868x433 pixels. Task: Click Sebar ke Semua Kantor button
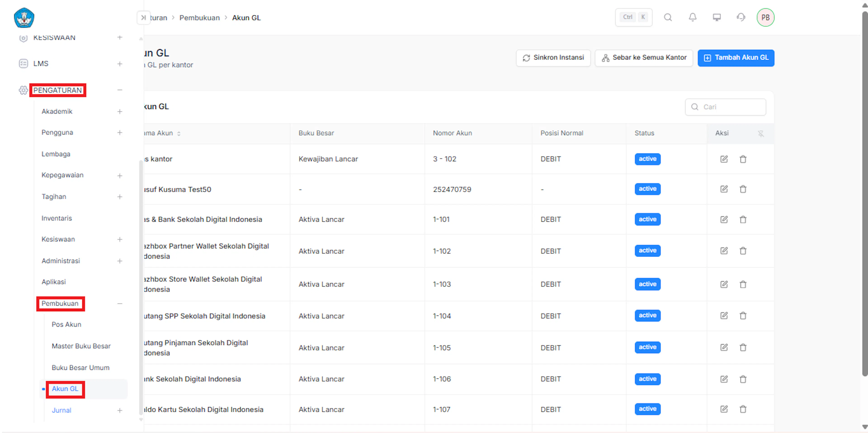[x=644, y=58]
